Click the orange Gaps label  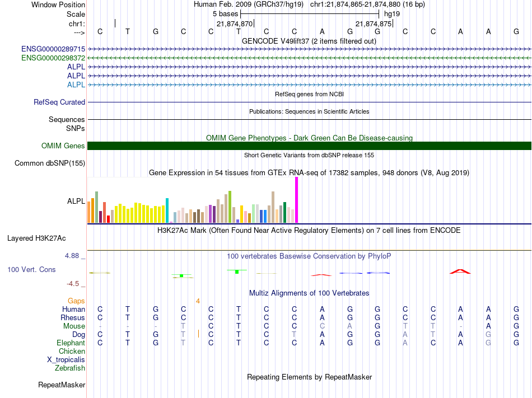pos(76,301)
